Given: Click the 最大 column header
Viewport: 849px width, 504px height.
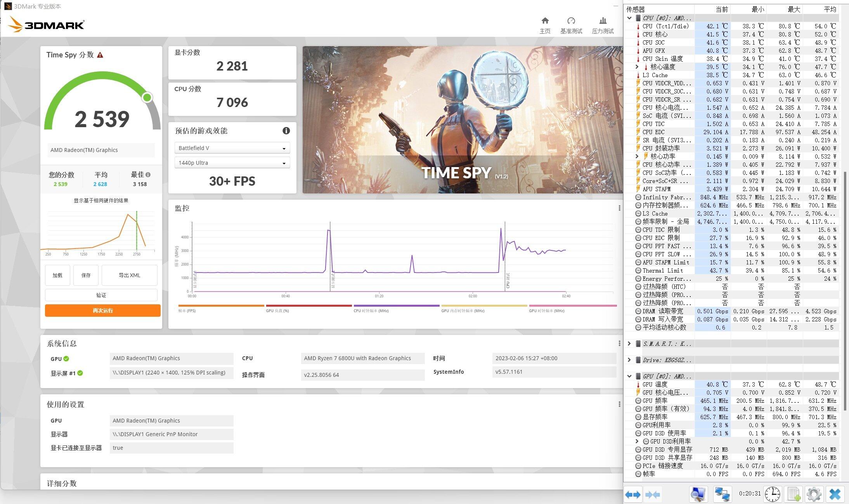Looking at the screenshot, I should pyautogui.click(x=785, y=9).
